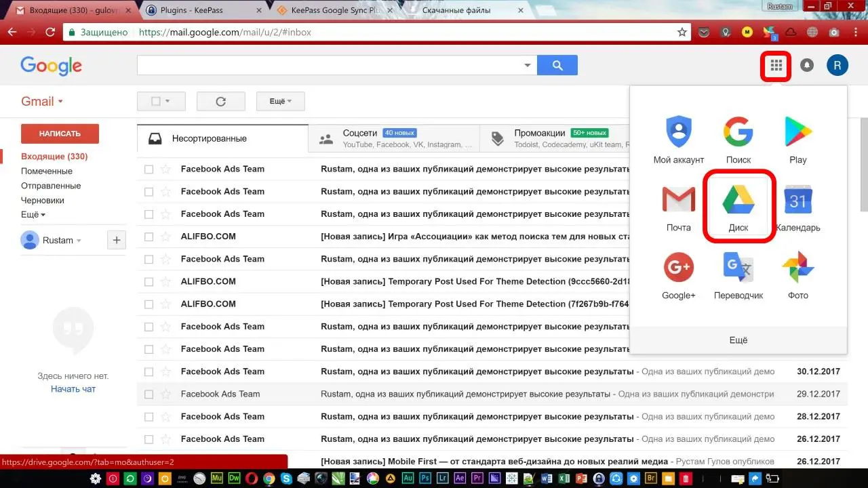Image resolution: width=868 pixels, height=488 pixels.
Task: Bookmark this page with the star icon
Action: pos(682,32)
